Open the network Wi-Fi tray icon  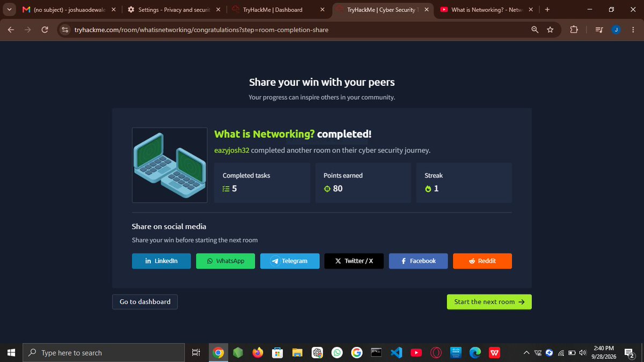pyautogui.click(x=561, y=352)
